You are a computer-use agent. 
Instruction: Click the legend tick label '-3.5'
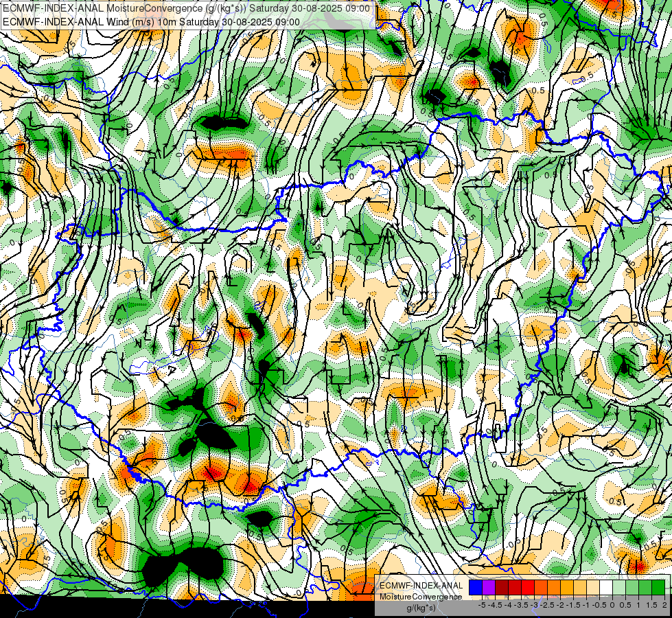(521, 605)
